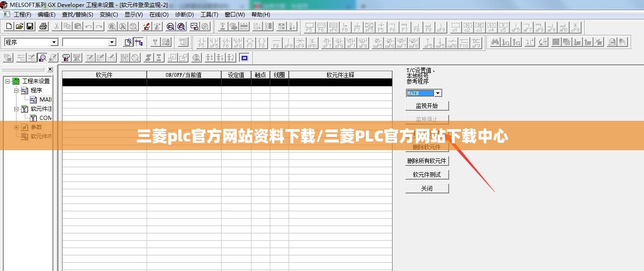Insert parallel normally-closed contact sF6 ladder symbol

tap(238, 43)
